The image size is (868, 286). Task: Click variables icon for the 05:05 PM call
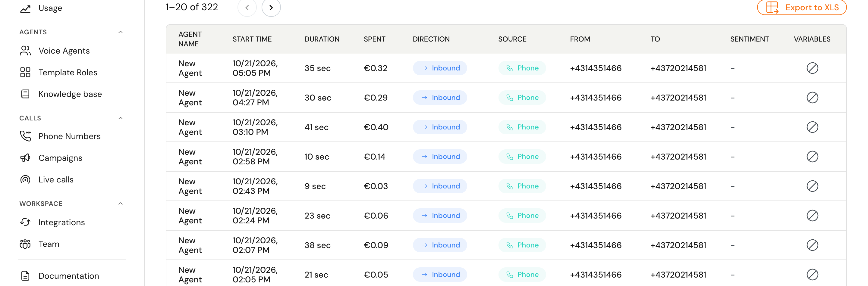point(812,68)
